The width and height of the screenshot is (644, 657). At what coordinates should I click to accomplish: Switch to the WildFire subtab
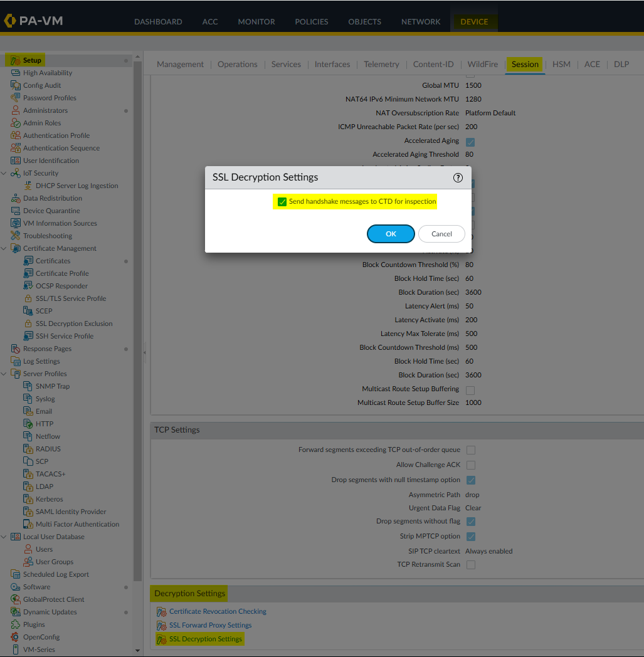click(483, 65)
